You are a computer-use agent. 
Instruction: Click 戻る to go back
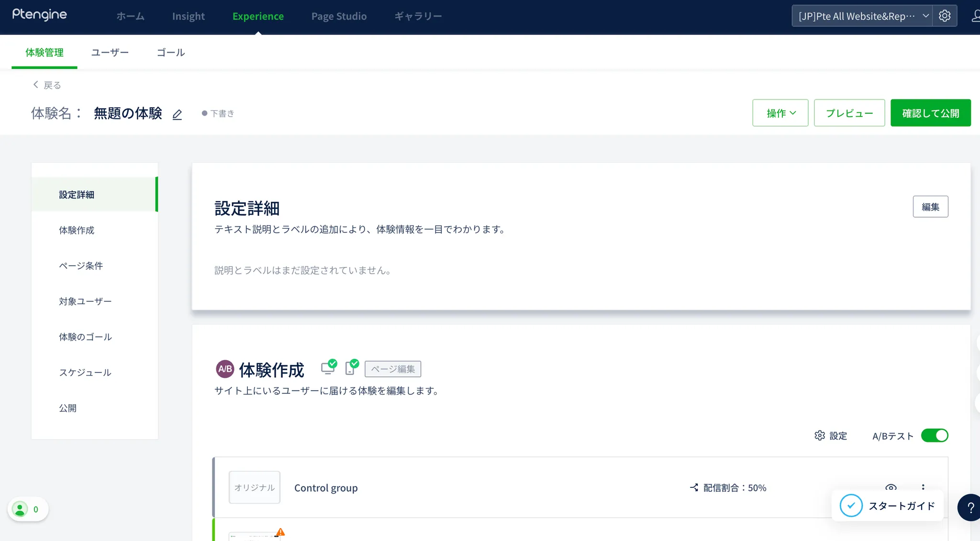point(47,85)
